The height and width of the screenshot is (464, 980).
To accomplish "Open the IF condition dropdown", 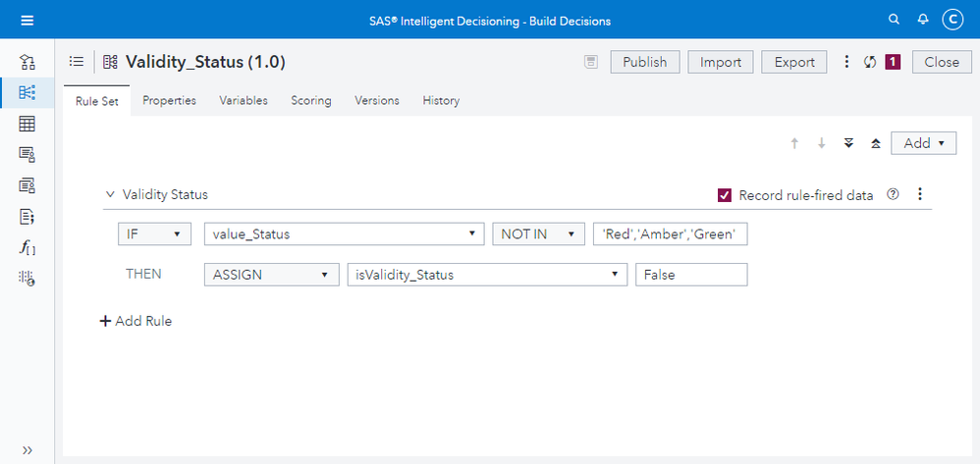I will 154,234.
